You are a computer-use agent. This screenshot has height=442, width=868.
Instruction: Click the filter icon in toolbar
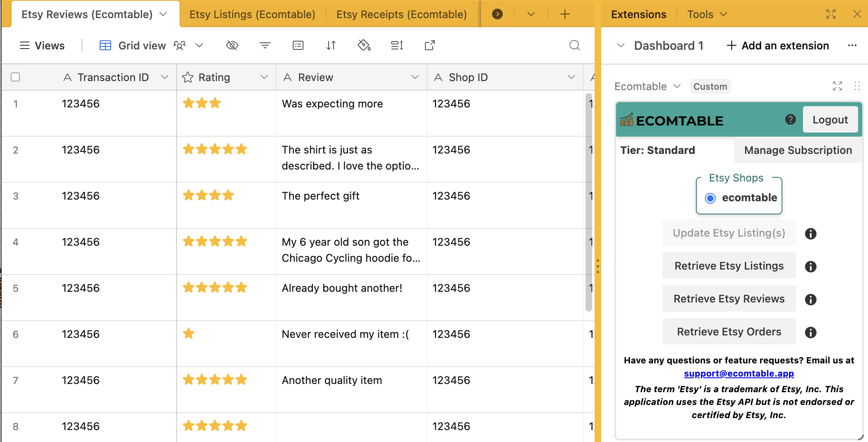click(265, 45)
